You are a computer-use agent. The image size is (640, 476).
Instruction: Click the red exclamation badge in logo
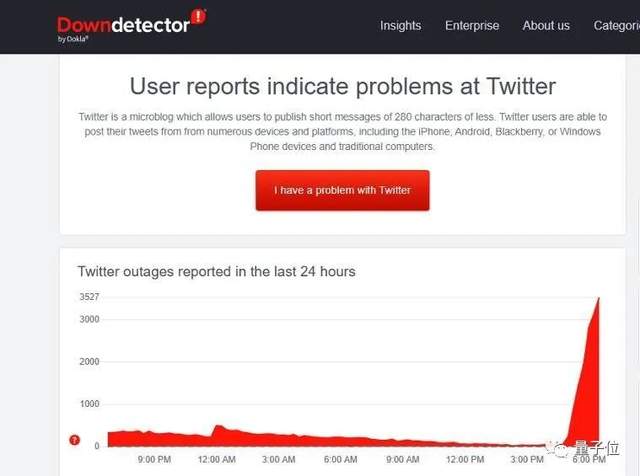pos(198,17)
